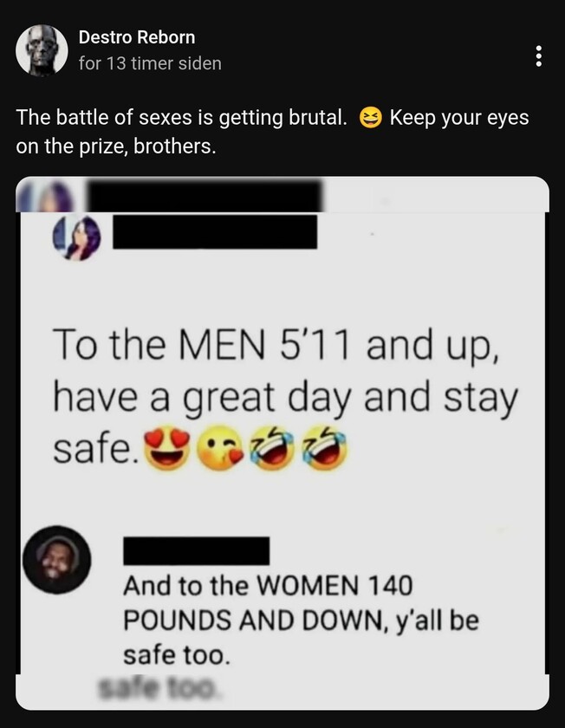Click the 'WOMEN 140 POUNDS AND DOWN' reply text
The width and height of the screenshot is (565, 728).
pyautogui.click(x=268, y=602)
